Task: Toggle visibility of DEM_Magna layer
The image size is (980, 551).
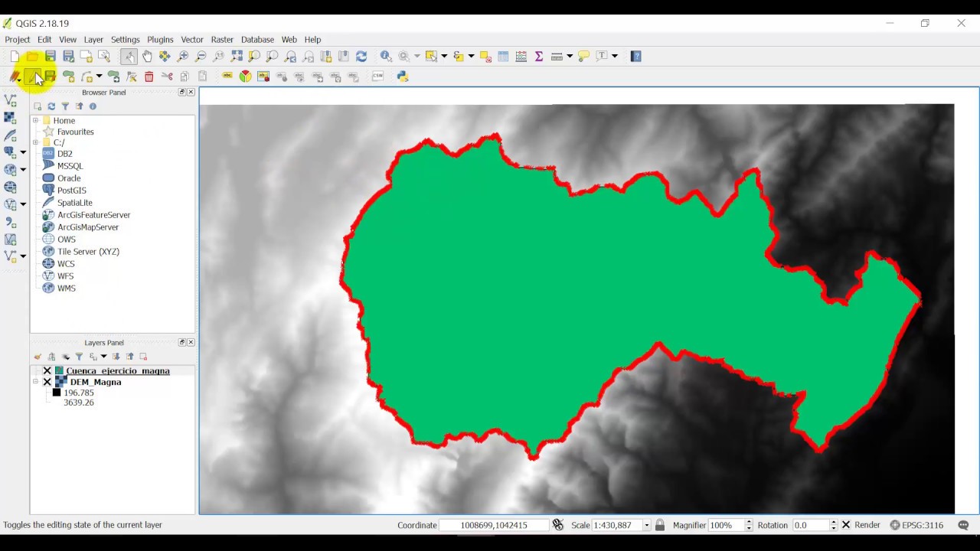Action: pyautogui.click(x=47, y=382)
